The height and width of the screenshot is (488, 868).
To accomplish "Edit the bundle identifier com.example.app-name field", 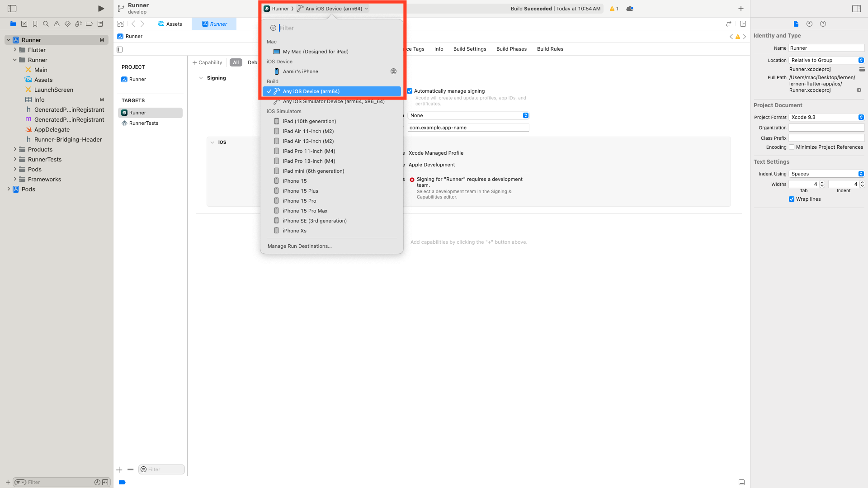I will click(468, 128).
